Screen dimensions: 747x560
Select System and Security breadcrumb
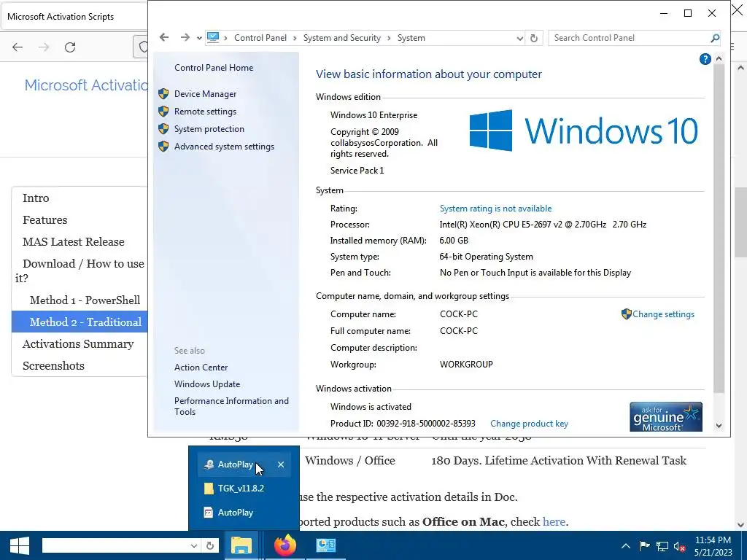(341, 38)
